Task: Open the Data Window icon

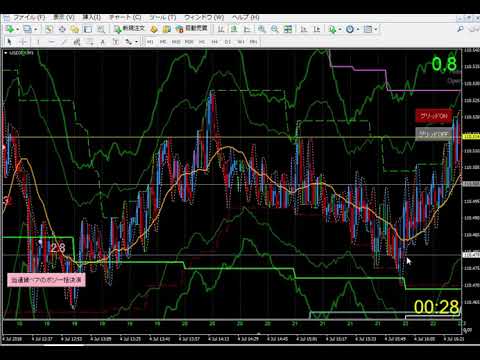Action: 62,29
